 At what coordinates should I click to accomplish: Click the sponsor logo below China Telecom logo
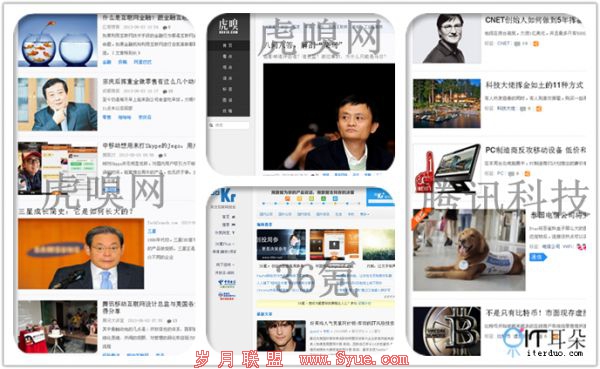click(227, 296)
